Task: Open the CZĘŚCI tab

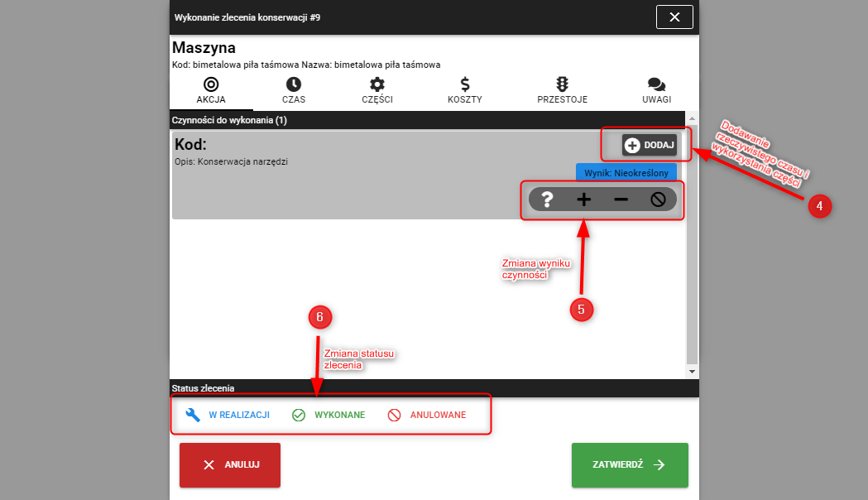Action: point(377,91)
